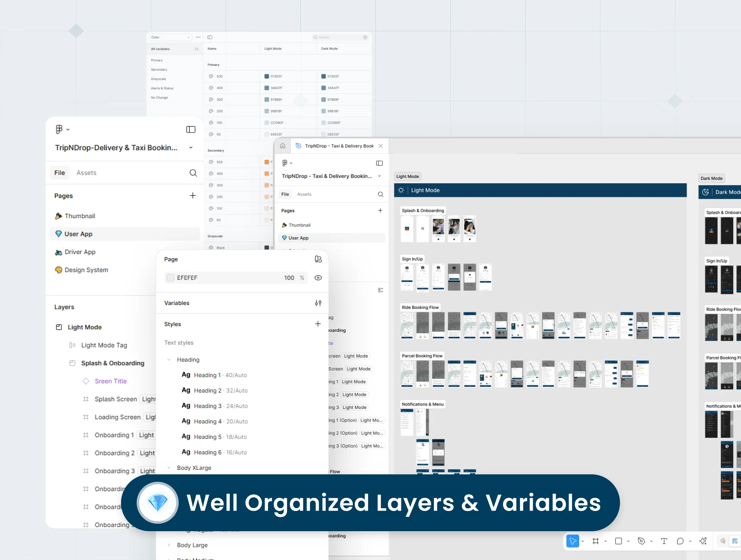The width and height of the screenshot is (741, 560).
Task: Switch to the Assets tab in the enlarged panel
Action: click(86, 173)
